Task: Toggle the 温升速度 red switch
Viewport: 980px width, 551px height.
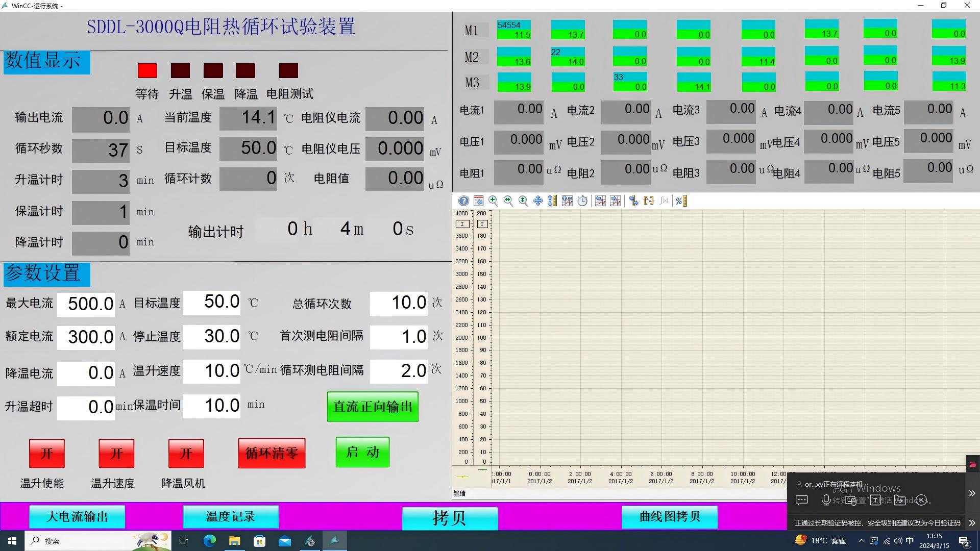Action: pyautogui.click(x=116, y=453)
